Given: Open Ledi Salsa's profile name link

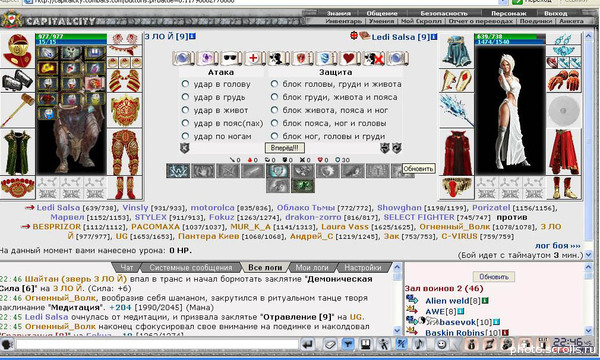Looking at the screenshot, I should coord(394,37).
